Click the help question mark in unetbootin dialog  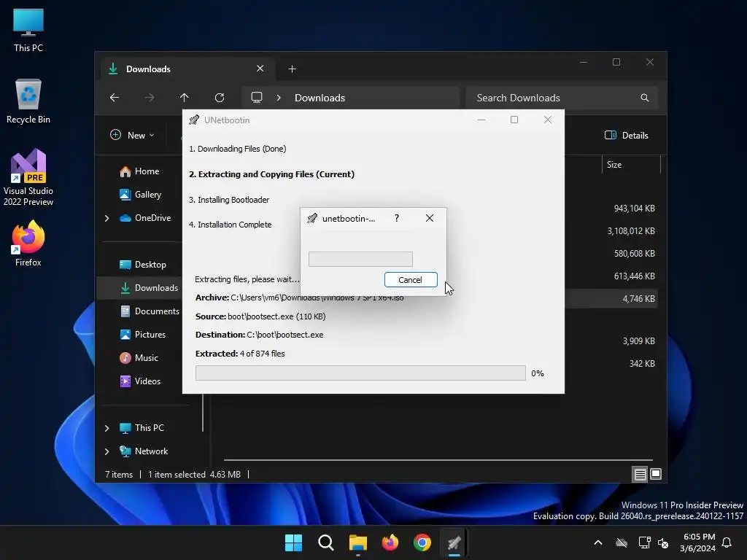pos(396,218)
